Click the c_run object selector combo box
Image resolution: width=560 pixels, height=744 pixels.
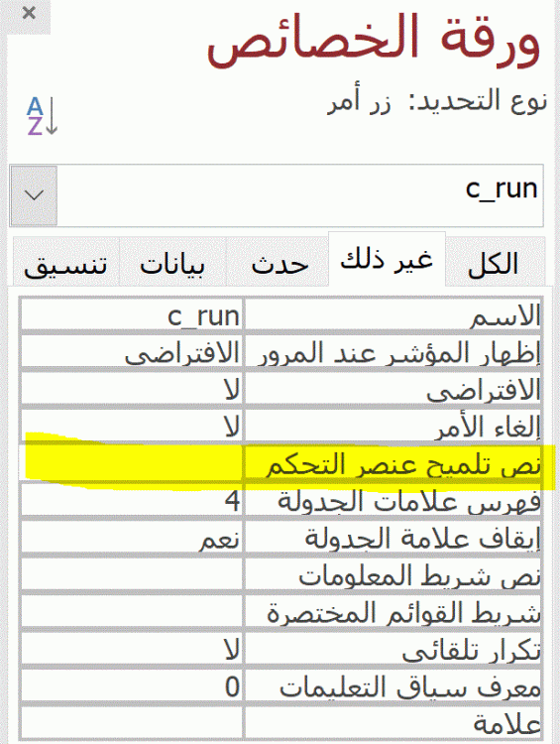[x=277, y=195]
